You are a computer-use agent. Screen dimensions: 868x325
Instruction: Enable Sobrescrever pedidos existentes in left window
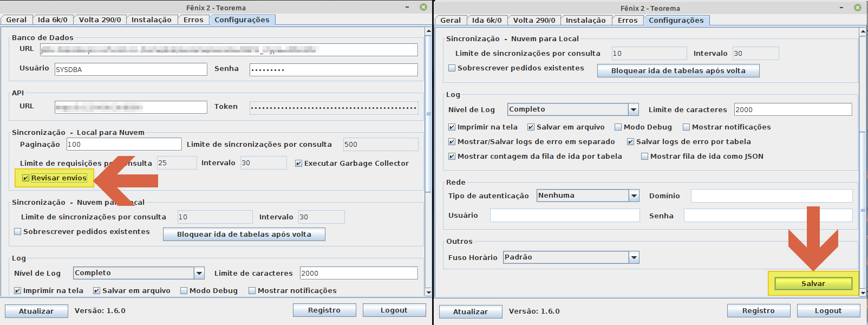18,231
